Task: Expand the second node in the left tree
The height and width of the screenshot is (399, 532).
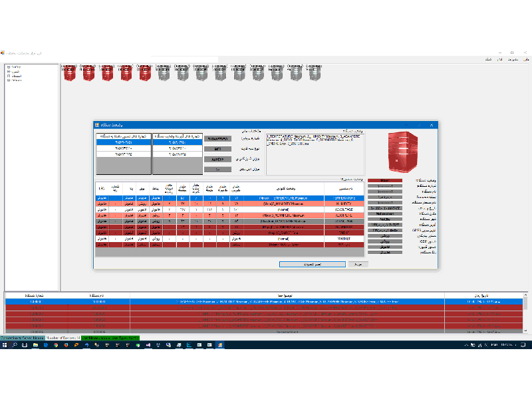Action: (x=8, y=72)
